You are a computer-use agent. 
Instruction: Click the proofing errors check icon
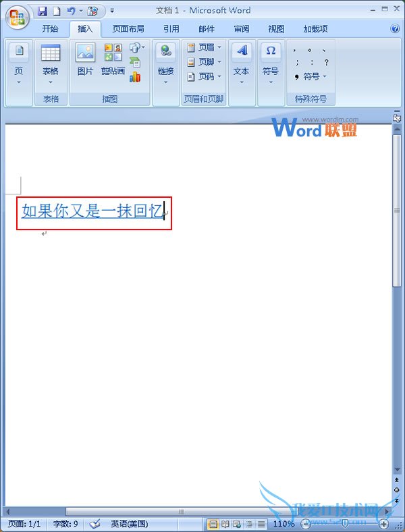[x=94, y=524]
